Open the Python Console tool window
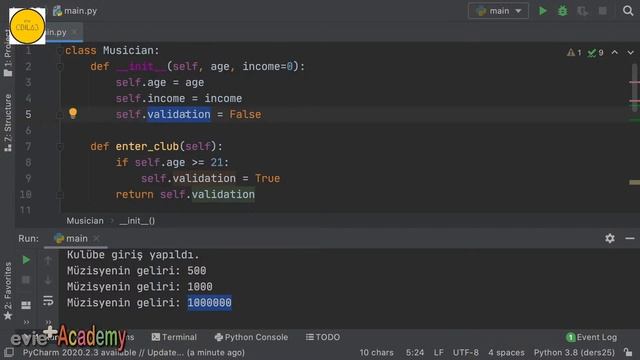 coord(251,337)
